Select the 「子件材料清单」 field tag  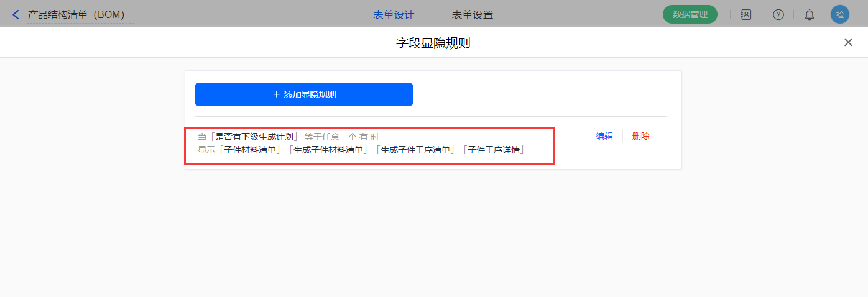click(250, 150)
